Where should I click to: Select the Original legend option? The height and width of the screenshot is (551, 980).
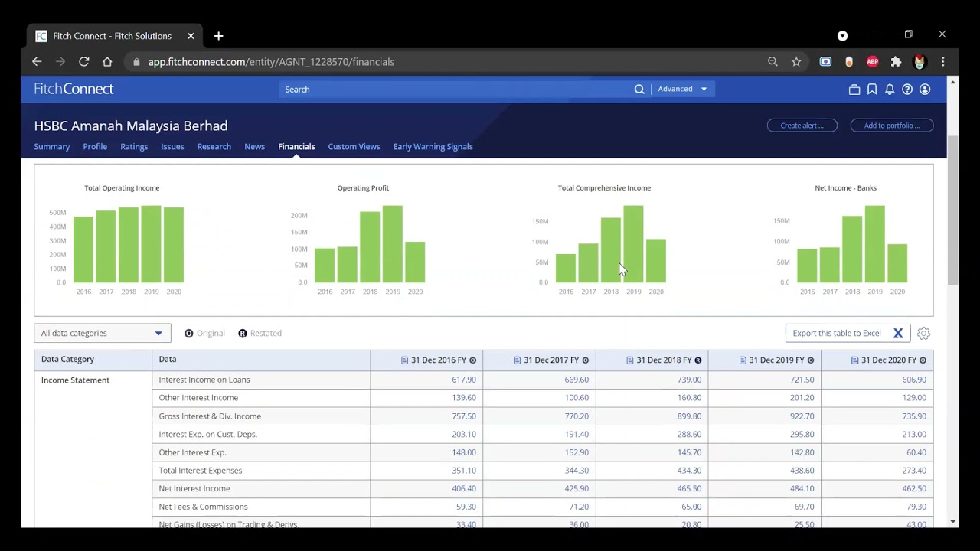[204, 334]
